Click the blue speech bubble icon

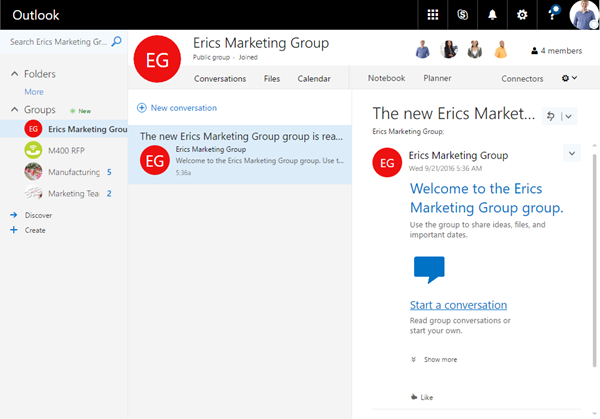(429, 269)
